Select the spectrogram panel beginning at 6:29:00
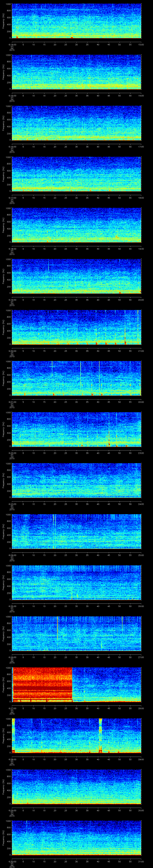Screen dimensions: 153x868 click(x=76, y=786)
